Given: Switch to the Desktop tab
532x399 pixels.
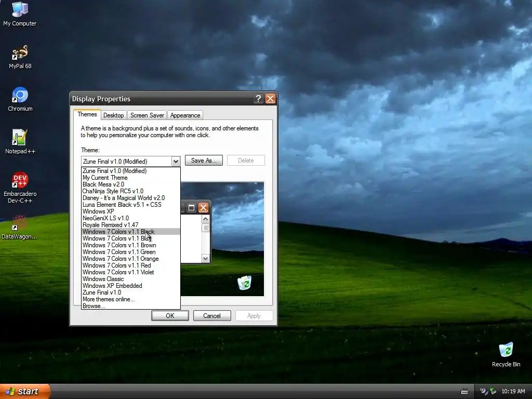Looking at the screenshot, I should point(113,115).
